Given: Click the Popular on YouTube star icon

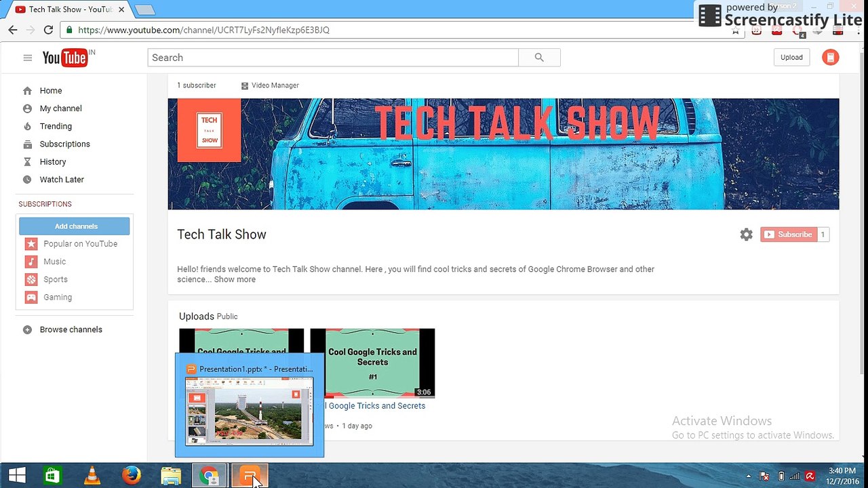Looking at the screenshot, I should (x=31, y=244).
